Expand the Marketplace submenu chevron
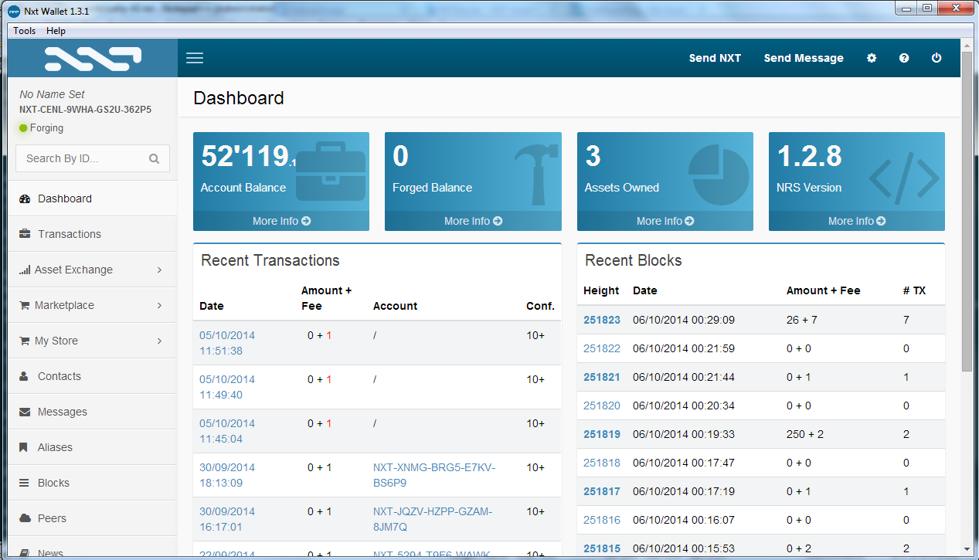Image resolution: width=979 pixels, height=560 pixels. [x=159, y=305]
